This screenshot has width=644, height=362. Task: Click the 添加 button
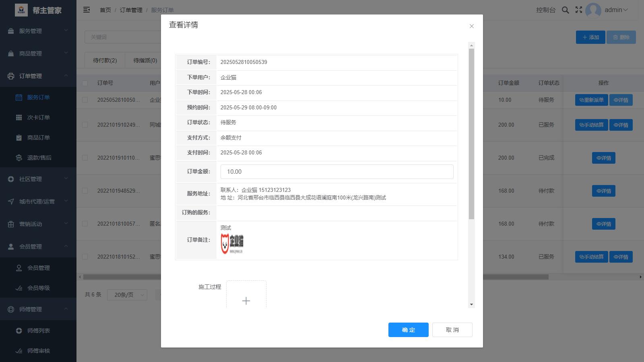(590, 37)
